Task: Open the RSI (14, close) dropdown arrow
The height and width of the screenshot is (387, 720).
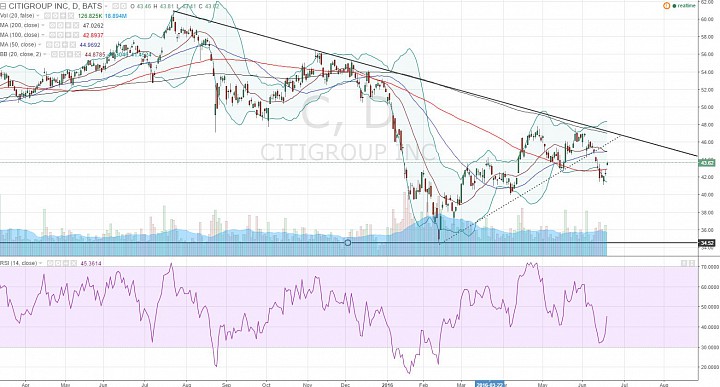Action: tap(40, 263)
